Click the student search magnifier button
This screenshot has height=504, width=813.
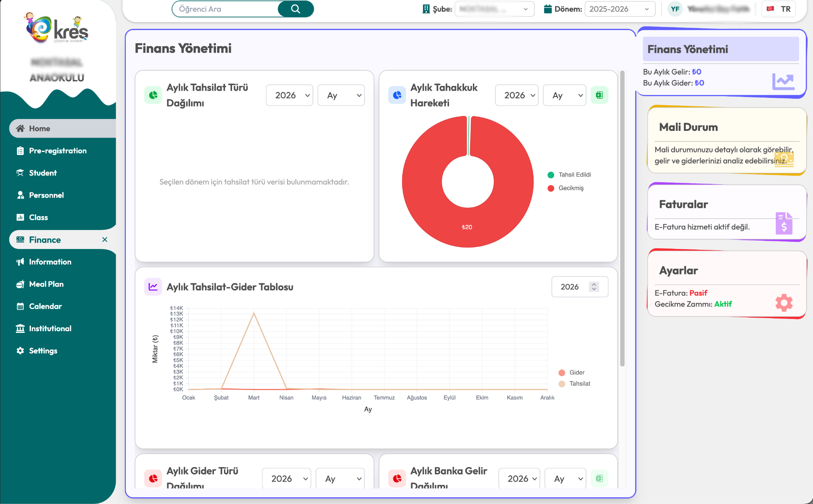click(x=296, y=9)
